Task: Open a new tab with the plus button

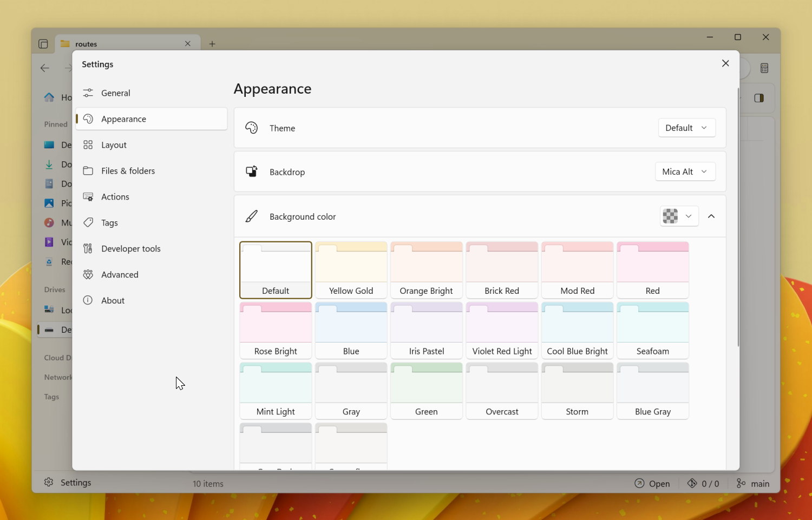Action: point(212,43)
